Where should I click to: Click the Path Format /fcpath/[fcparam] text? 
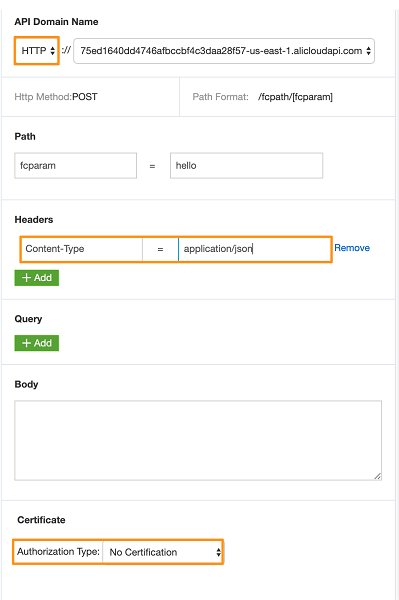[x=295, y=97]
